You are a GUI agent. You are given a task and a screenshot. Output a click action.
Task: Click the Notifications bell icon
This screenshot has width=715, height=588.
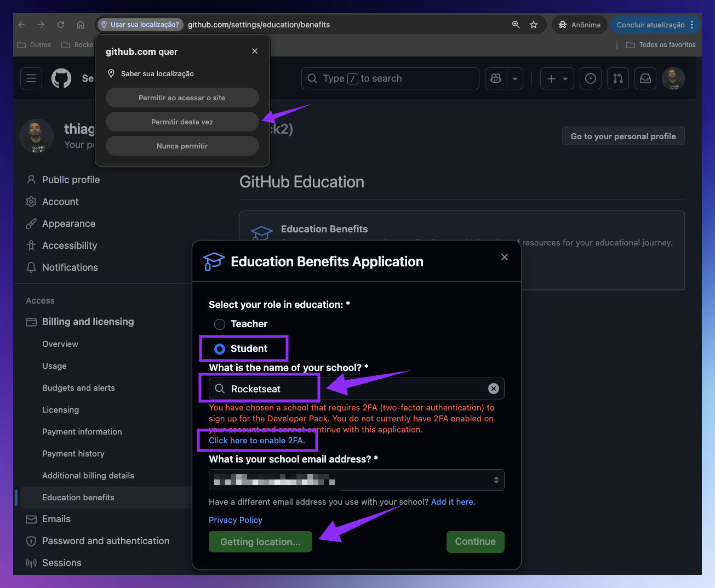coord(31,267)
